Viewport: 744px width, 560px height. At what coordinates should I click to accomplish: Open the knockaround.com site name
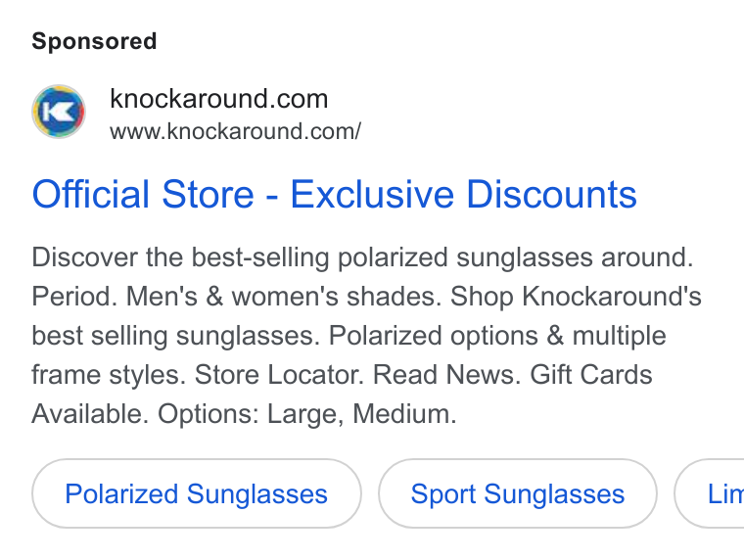click(218, 99)
